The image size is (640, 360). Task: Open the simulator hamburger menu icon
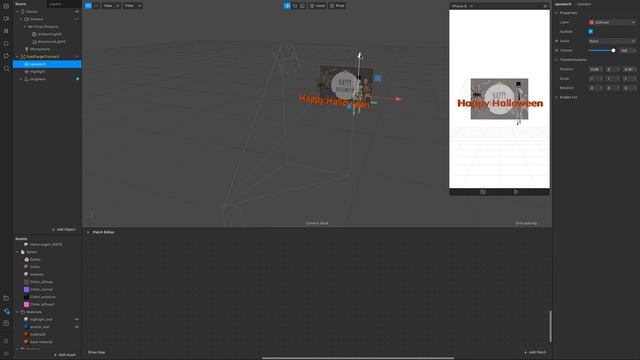[x=545, y=6]
